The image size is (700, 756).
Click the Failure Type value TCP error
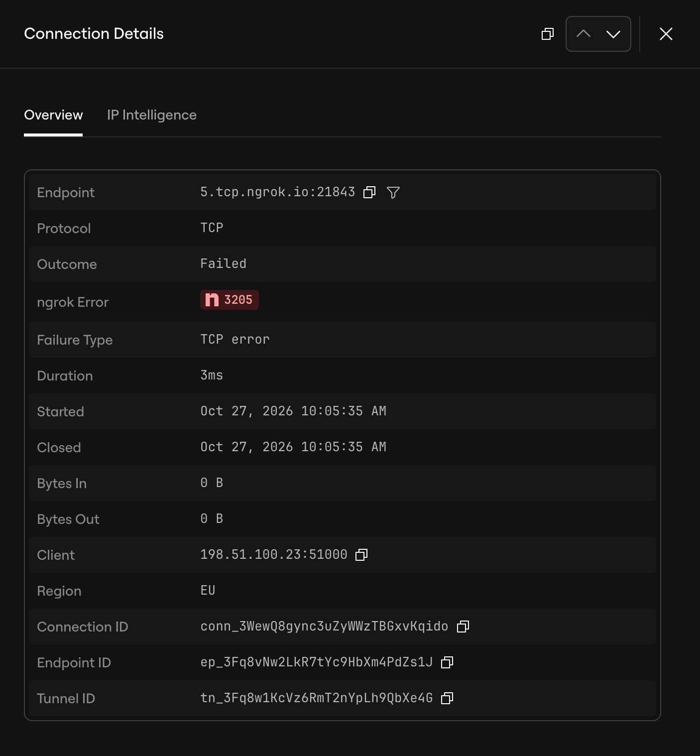[x=235, y=340]
